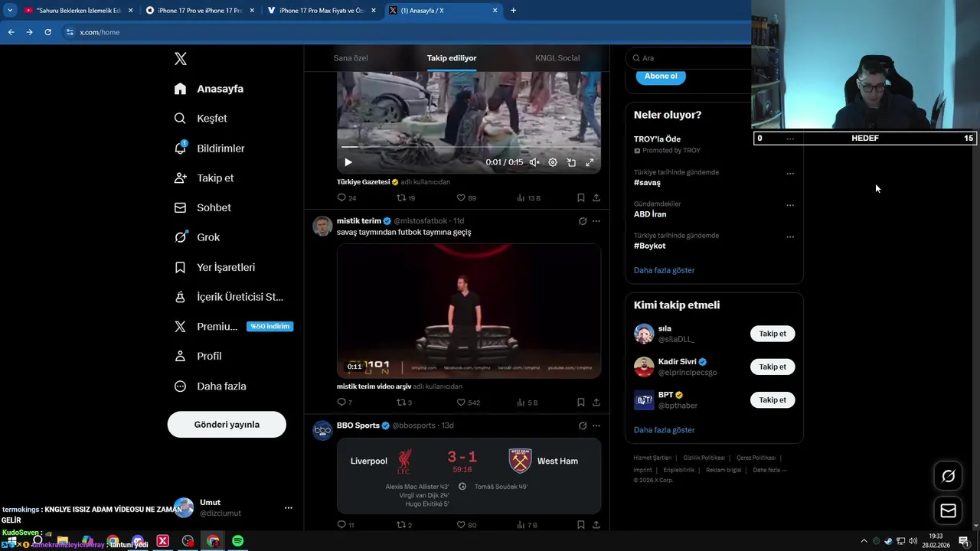
Task: Follow sıla with Takip et button
Action: tap(773, 334)
